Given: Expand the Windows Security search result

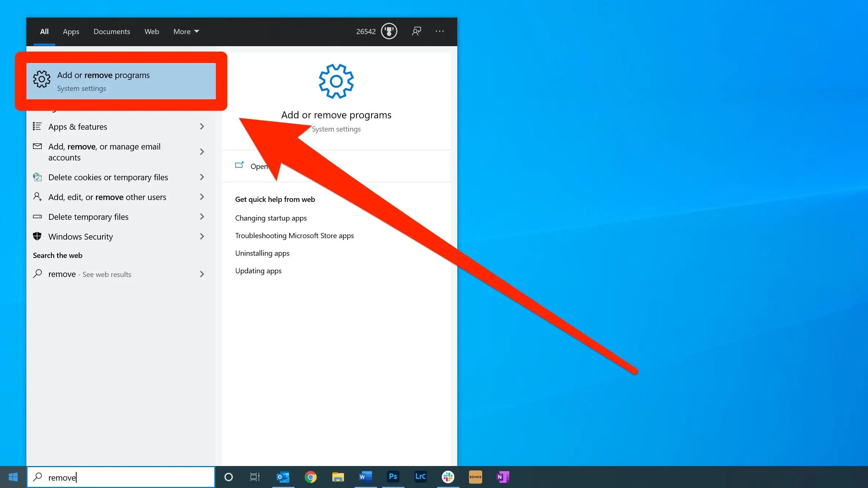Looking at the screenshot, I should (80, 236).
